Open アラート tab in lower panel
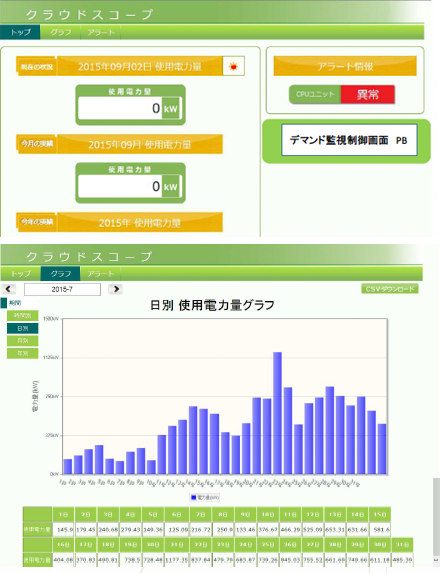 click(100, 273)
